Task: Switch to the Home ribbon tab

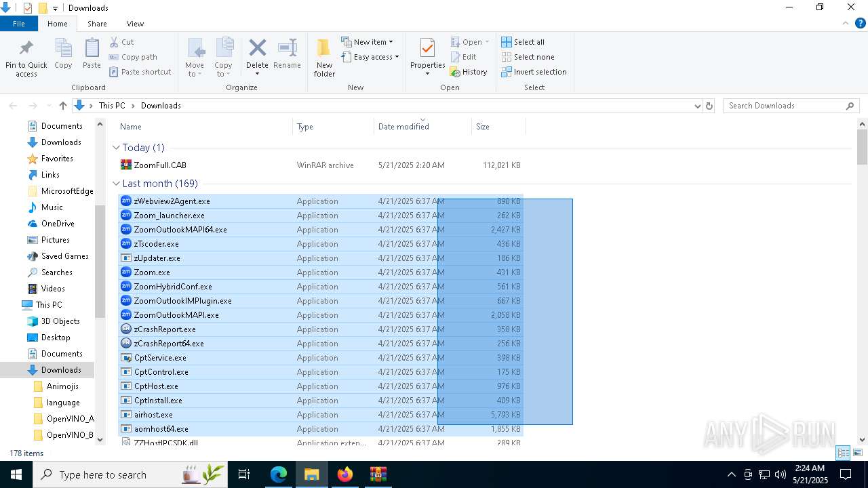Action: pyautogui.click(x=58, y=24)
